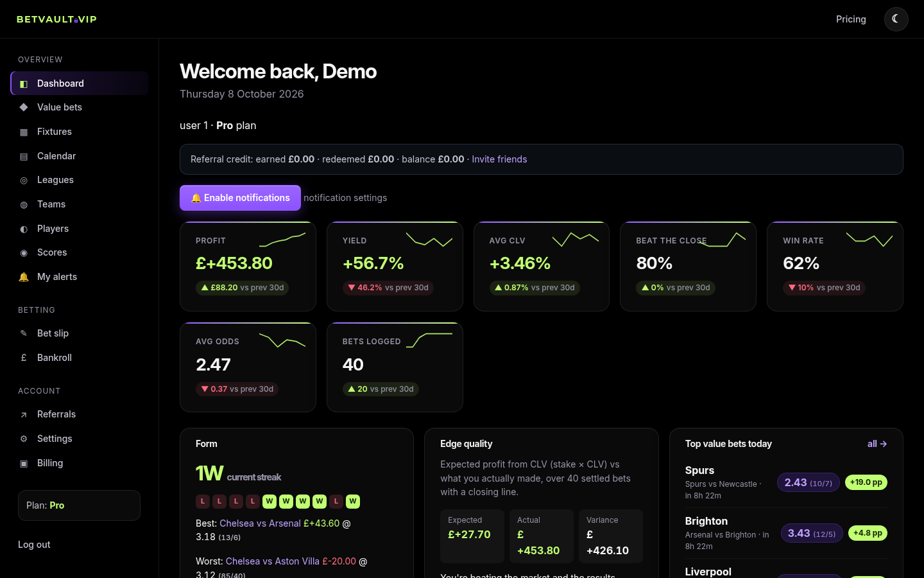Click the Brighton 3.43 odds pill
This screenshot has height=578, width=924.
[812, 533]
